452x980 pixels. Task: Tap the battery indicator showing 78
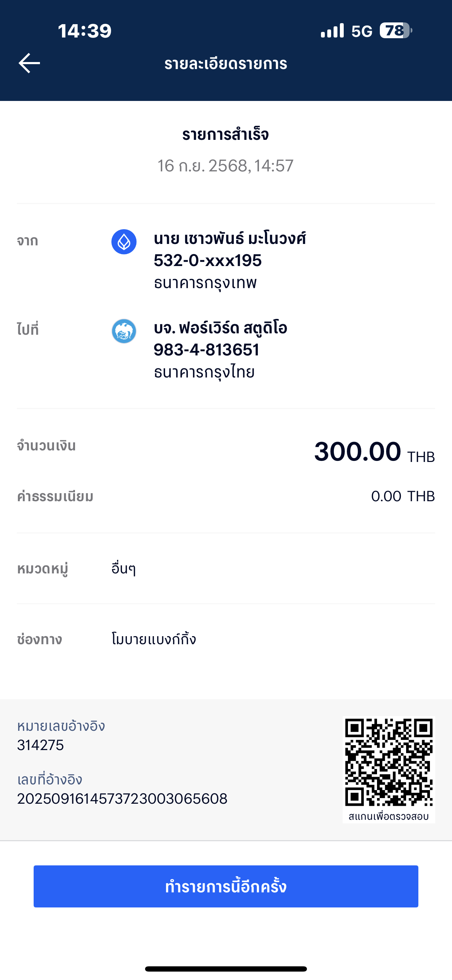pyautogui.click(x=395, y=31)
